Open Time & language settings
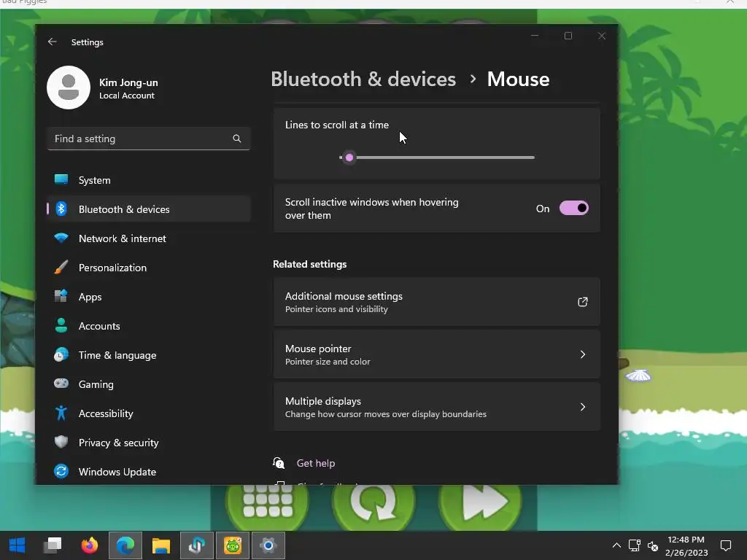 tap(149, 355)
